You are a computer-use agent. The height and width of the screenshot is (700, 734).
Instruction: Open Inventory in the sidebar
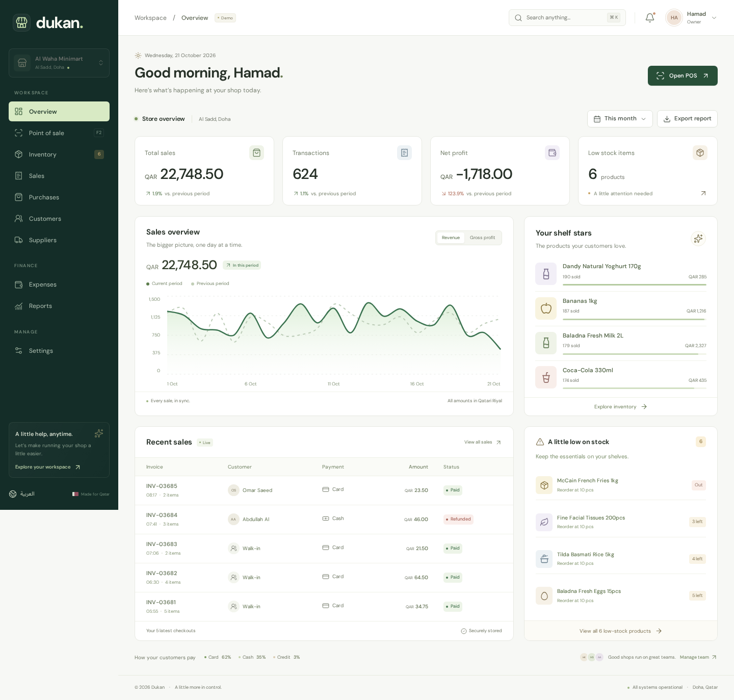[59, 154]
